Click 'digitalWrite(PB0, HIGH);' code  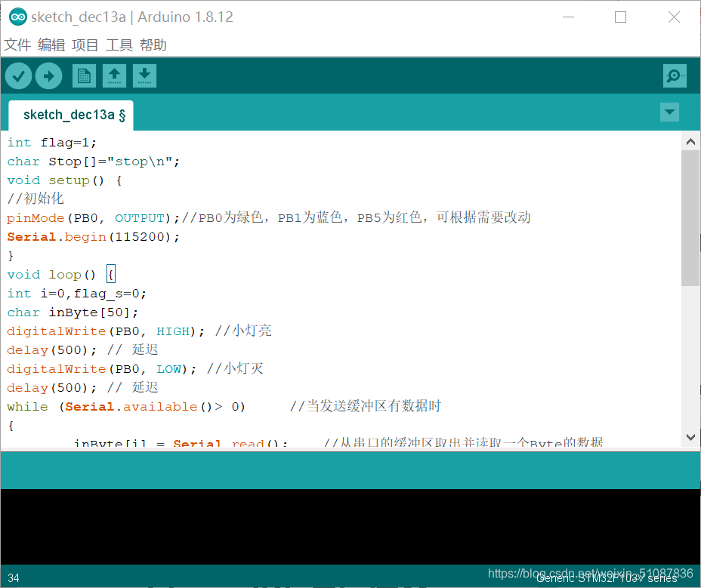coord(106,331)
